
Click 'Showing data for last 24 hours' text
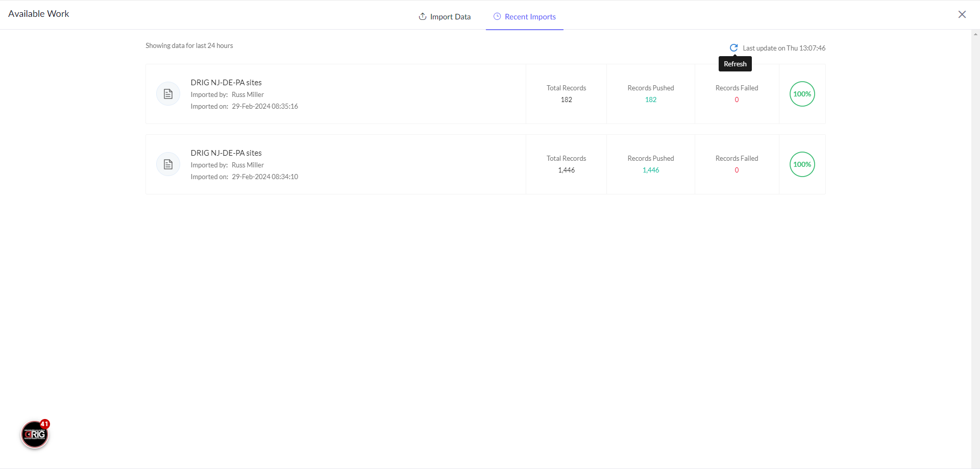pyautogui.click(x=189, y=45)
